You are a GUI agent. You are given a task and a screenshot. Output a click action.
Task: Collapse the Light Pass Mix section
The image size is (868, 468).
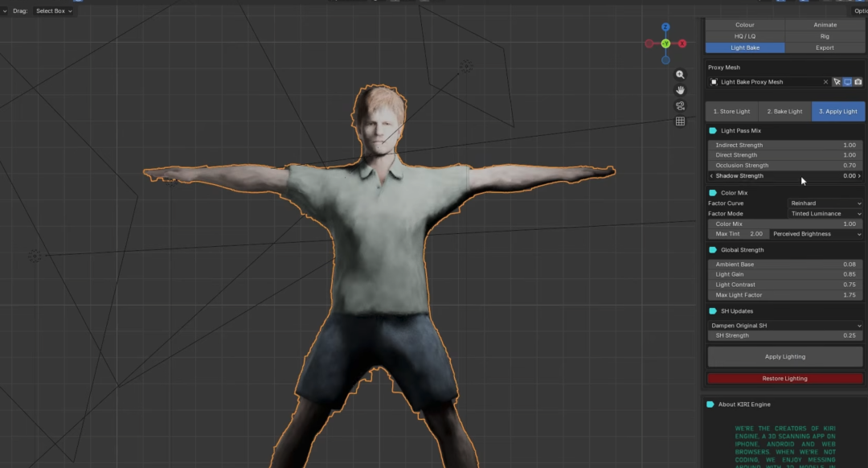click(x=741, y=131)
